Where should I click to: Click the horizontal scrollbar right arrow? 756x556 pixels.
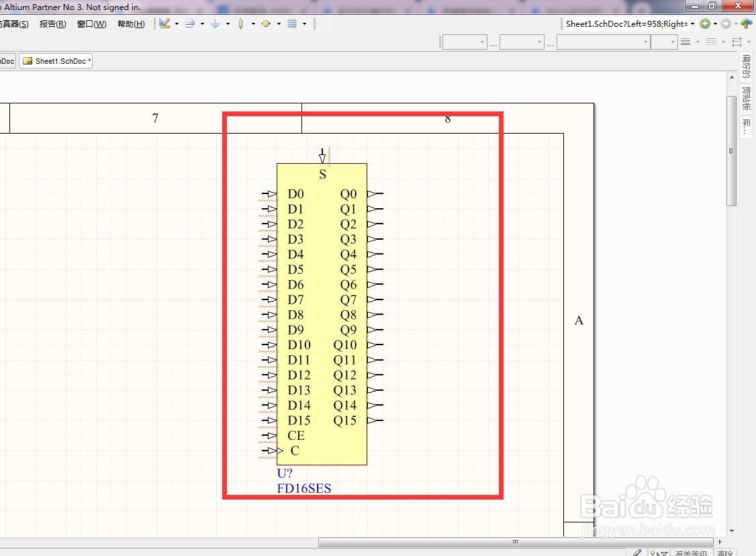pyautogui.click(x=720, y=542)
